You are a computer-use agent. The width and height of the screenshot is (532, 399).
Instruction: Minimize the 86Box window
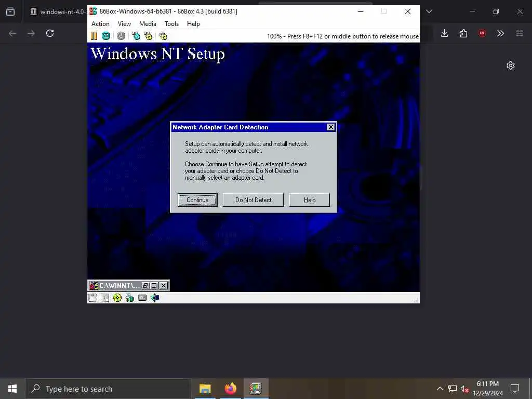point(361,11)
